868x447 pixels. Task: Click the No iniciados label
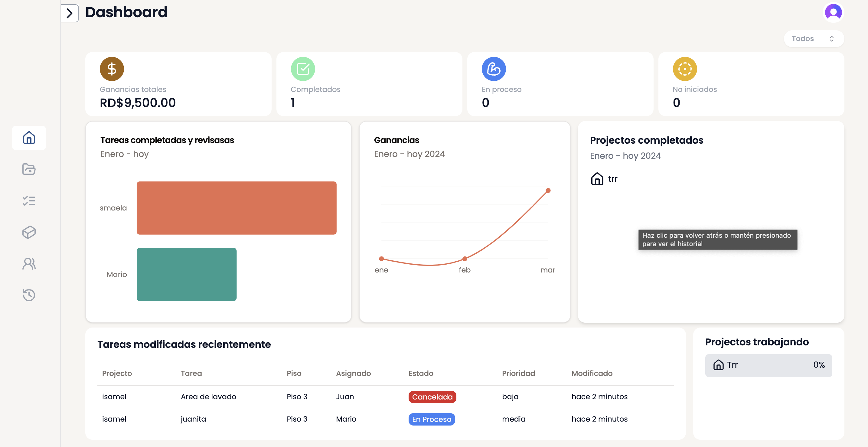click(694, 89)
